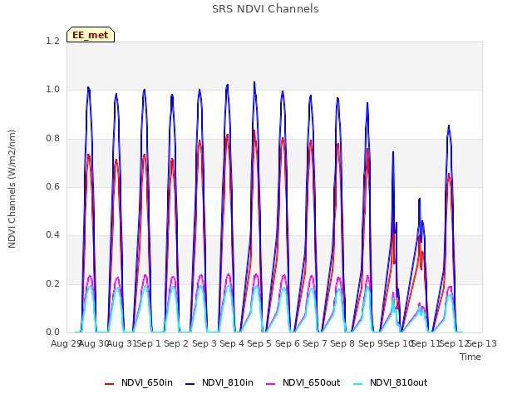The height and width of the screenshot is (399, 532).
Task: Click the Sep 5 x-axis date label
Action: click(x=259, y=343)
